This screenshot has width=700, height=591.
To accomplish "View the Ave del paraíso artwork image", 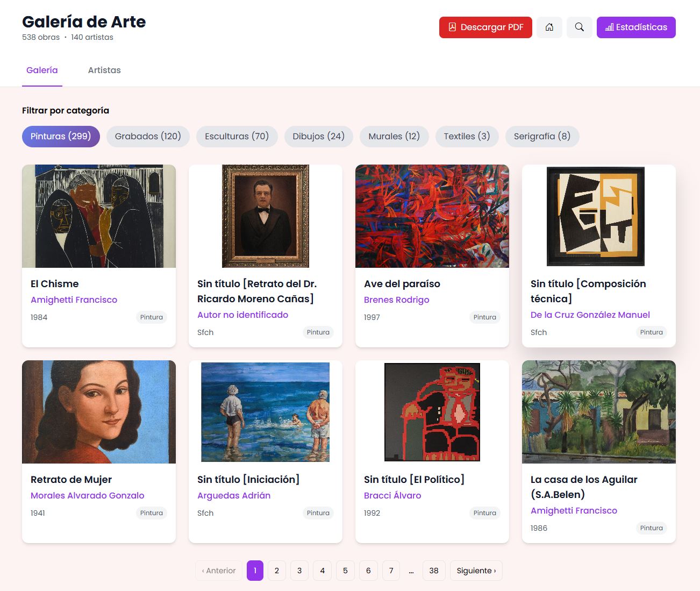I will [432, 216].
